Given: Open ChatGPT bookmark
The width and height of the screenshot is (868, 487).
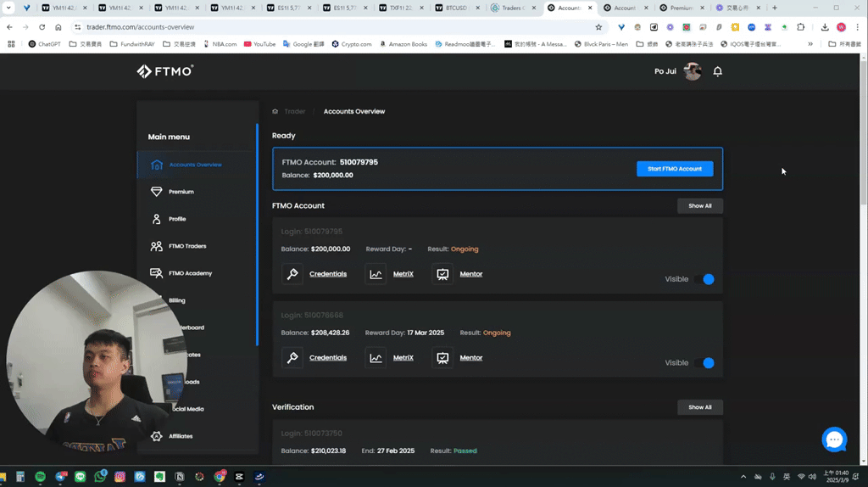Looking at the screenshot, I should pos(44,44).
